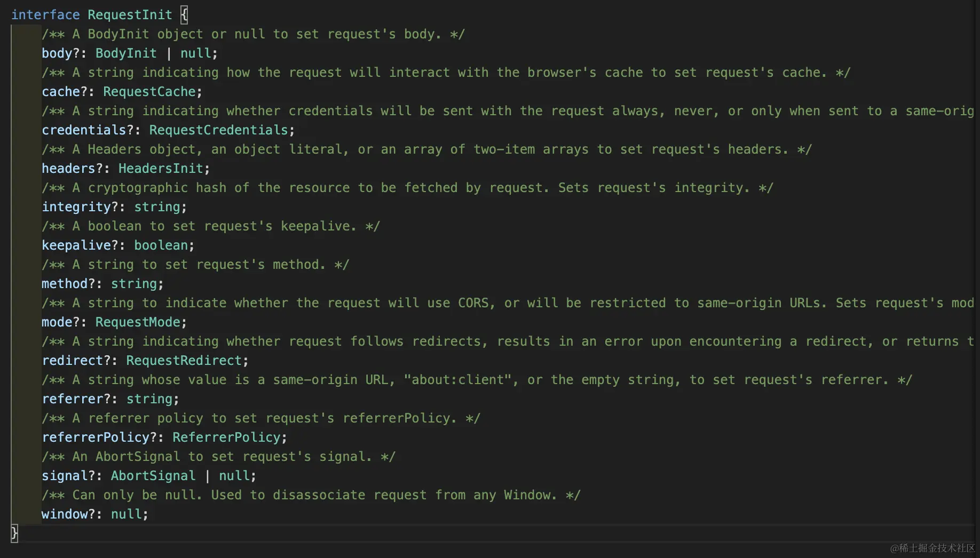The image size is (980, 558).
Task: Click the RequestCache type reference
Action: point(149,92)
